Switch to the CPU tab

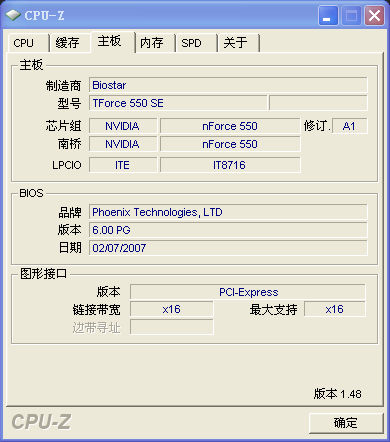[x=28, y=43]
